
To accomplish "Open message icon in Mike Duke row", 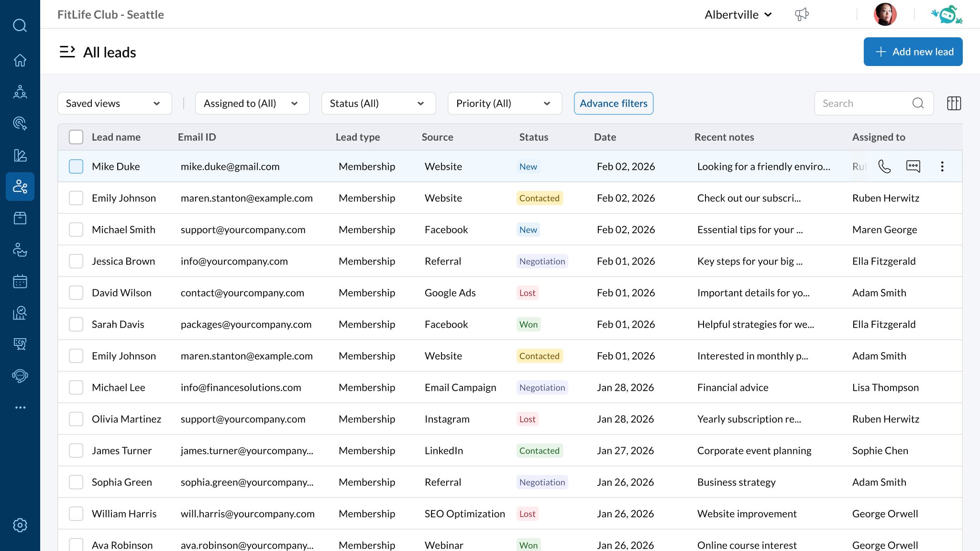I will point(913,166).
